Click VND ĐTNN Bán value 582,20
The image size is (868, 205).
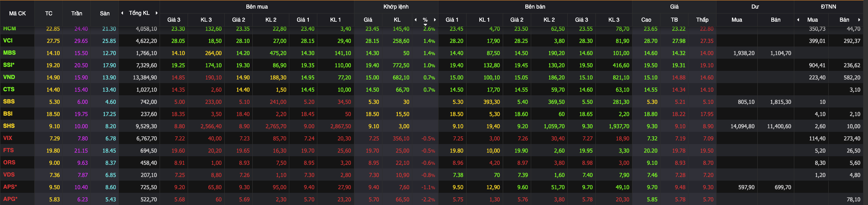[852, 78]
